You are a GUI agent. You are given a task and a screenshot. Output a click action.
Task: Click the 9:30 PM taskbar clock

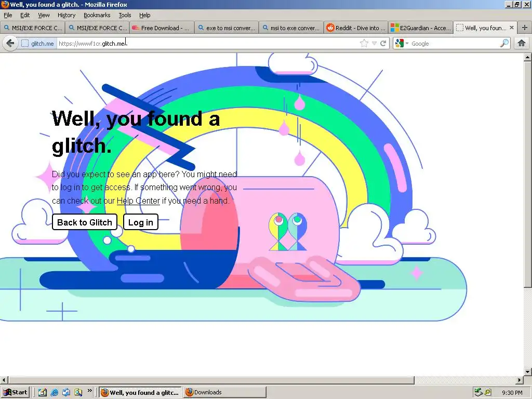(512, 393)
